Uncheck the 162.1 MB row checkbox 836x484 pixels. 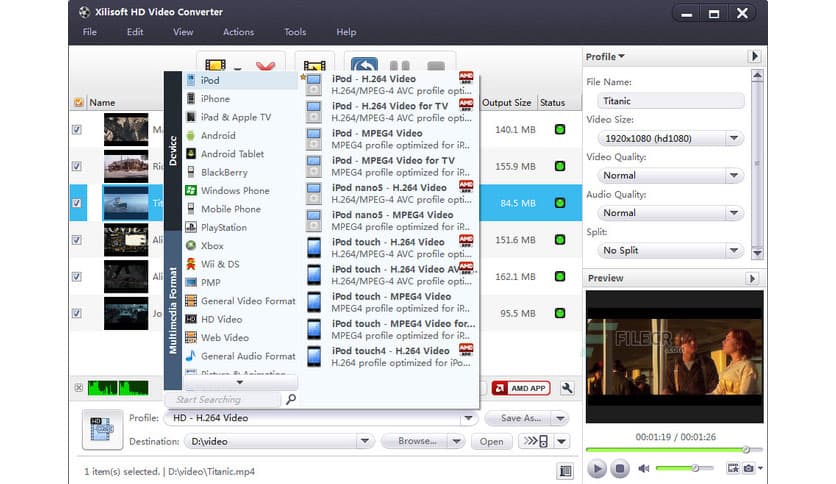pos(77,277)
